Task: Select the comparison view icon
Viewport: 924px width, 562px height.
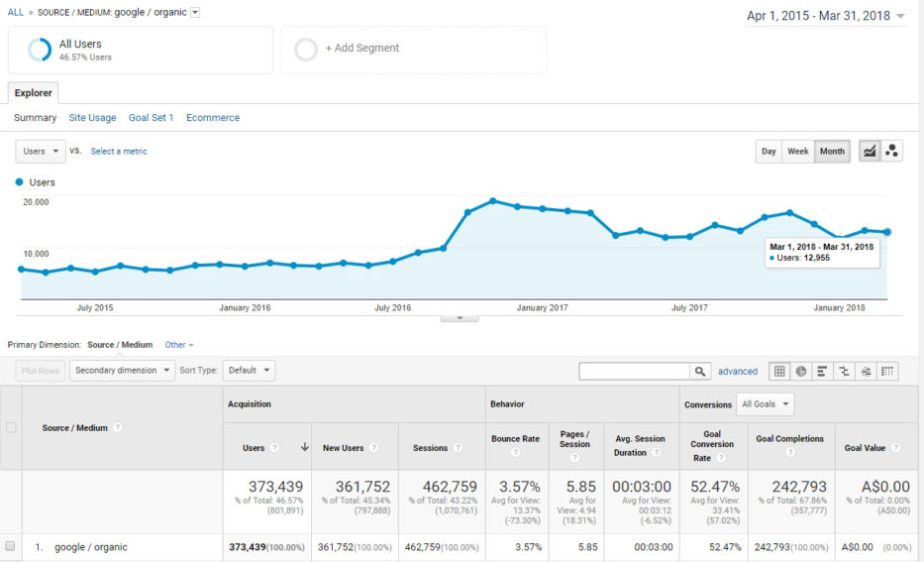Action: 845,372
